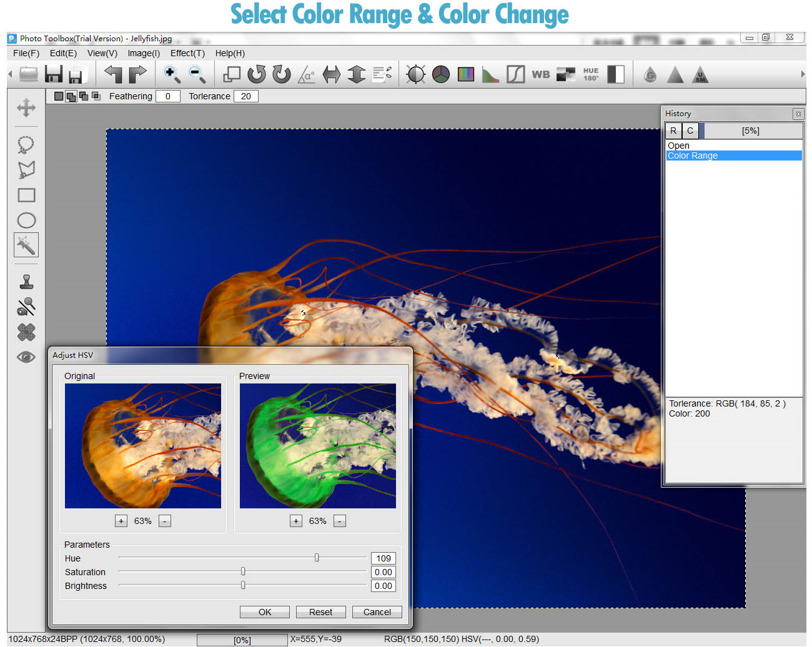Expand toolbar with right scroll arrow
Screen dimensions: 812x647
click(803, 74)
